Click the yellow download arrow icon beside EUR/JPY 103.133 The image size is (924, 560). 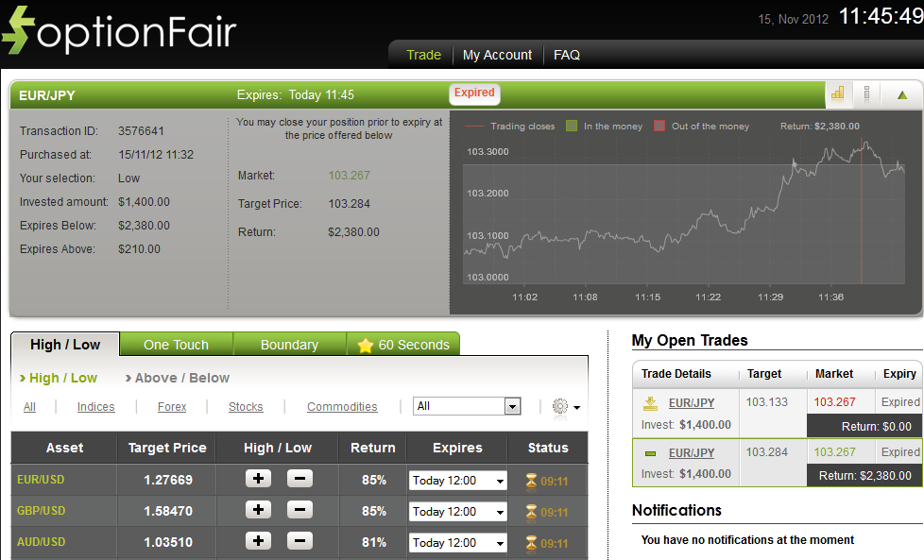coord(650,403)
